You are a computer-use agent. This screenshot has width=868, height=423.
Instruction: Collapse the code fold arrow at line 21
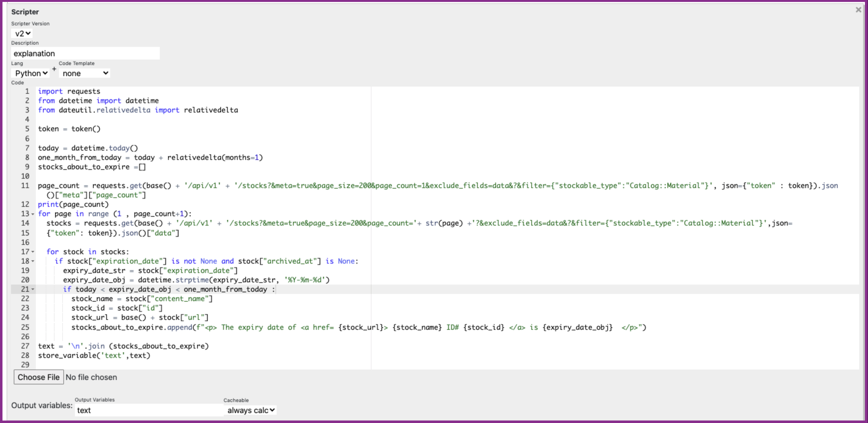33,290
